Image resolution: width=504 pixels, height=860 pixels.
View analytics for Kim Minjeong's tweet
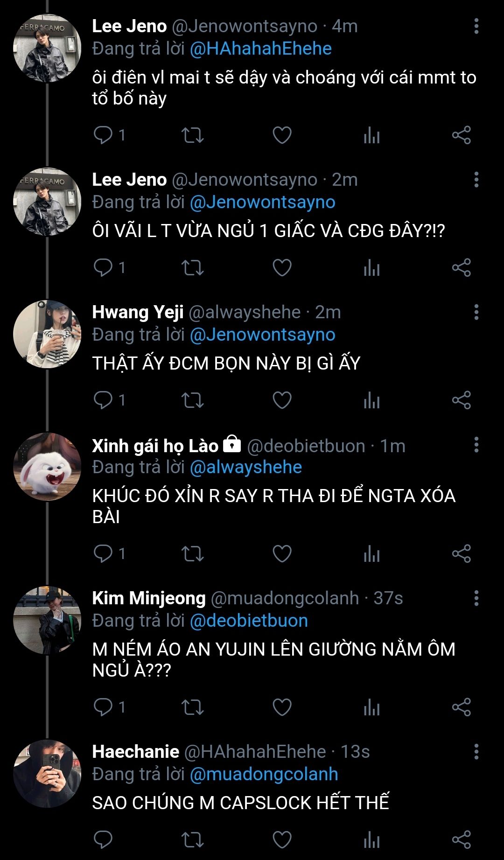[x=371, y=707]
